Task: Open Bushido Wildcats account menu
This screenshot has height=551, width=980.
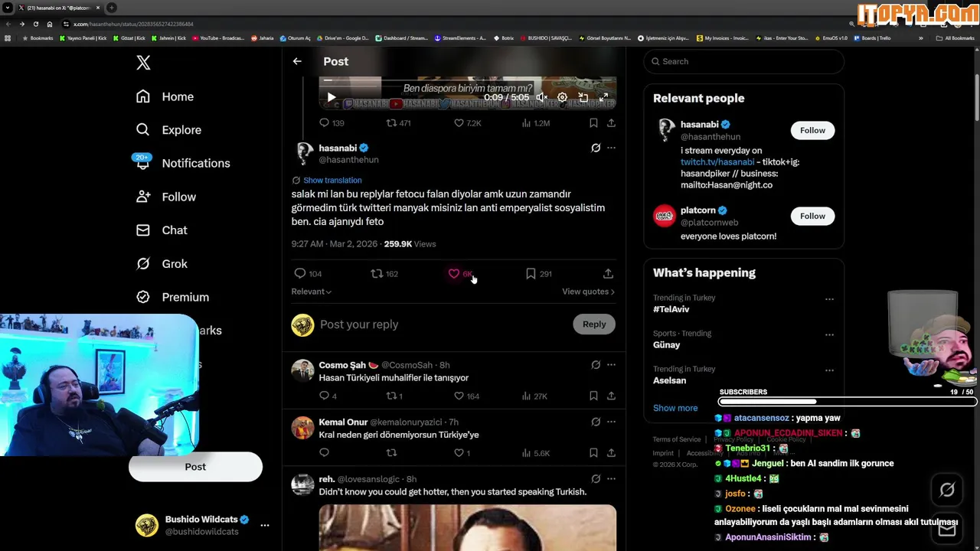Action: (202, 525)
